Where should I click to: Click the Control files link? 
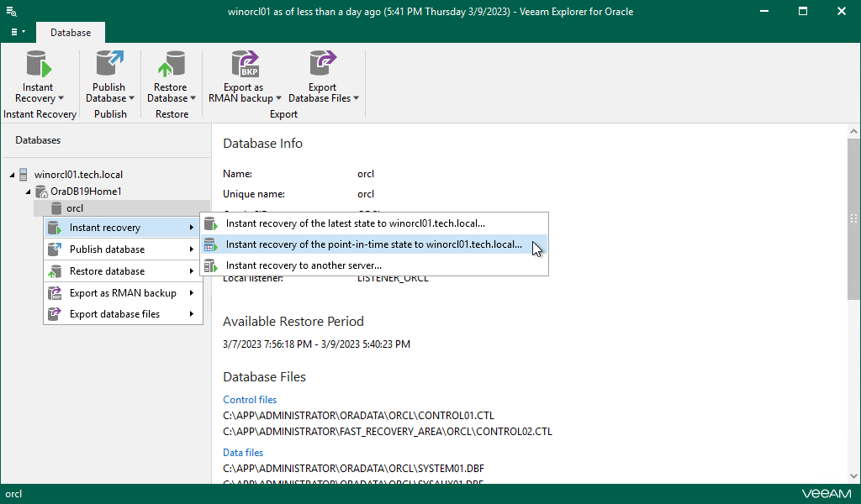pyautogui.click(x=250, y=399)
